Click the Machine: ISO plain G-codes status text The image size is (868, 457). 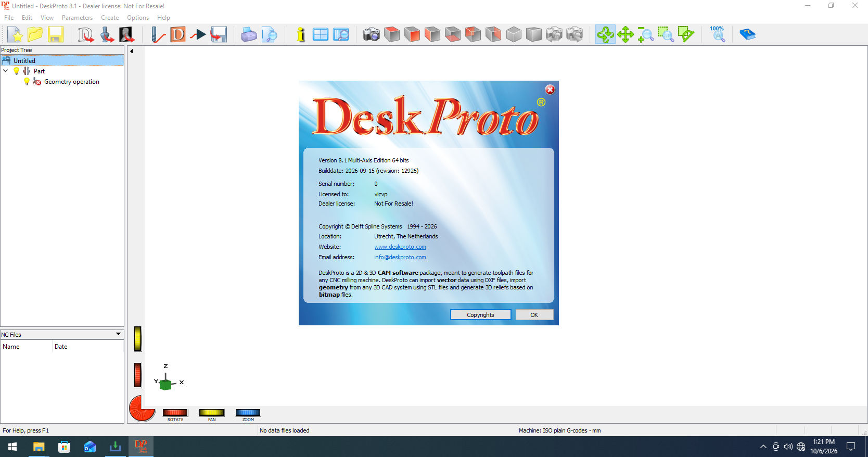[x=560, y=430]
